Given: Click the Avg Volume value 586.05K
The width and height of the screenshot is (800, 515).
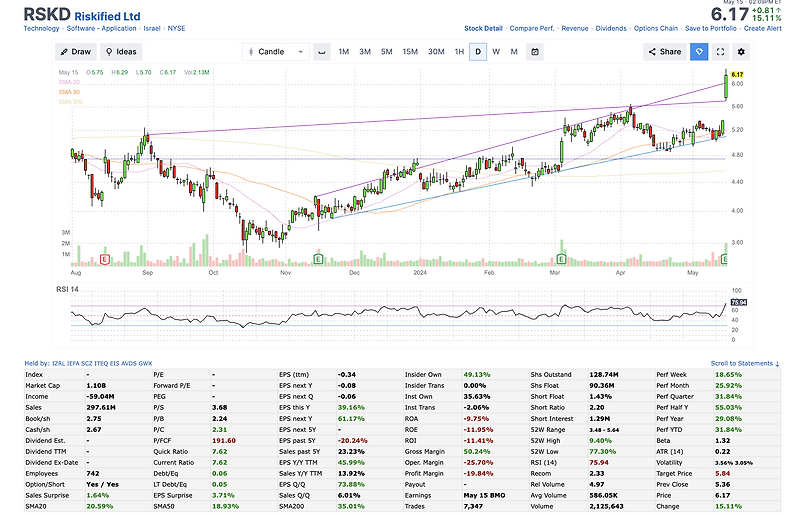Looking at the screenshot, I should click(604, 496).
